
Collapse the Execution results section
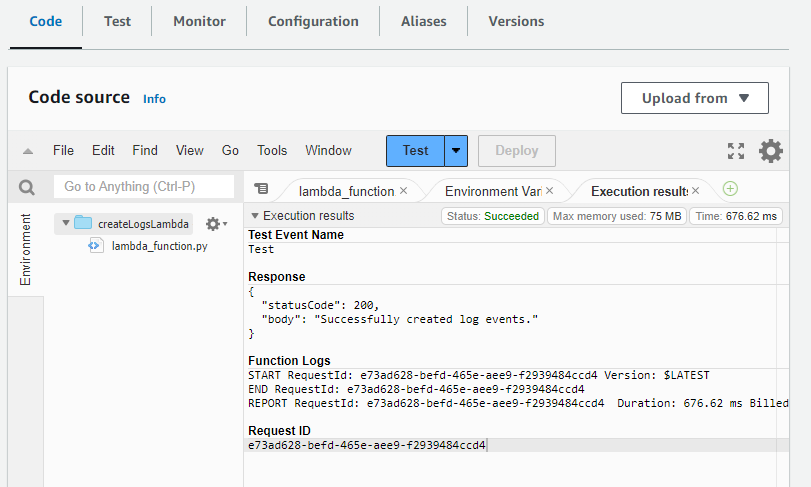pyautogui.click(x=255, y=216)
